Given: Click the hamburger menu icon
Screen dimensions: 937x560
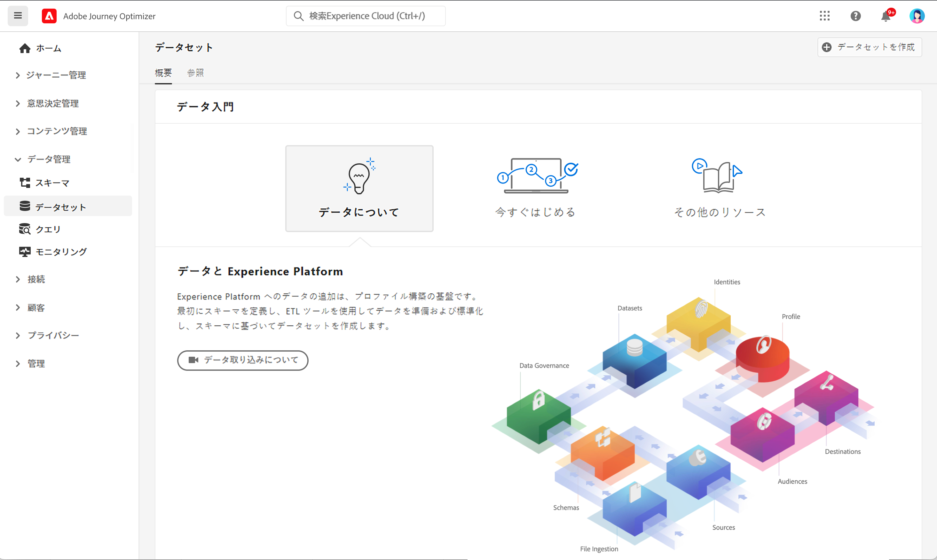Looking at the screenshot, I should point(17,16).
